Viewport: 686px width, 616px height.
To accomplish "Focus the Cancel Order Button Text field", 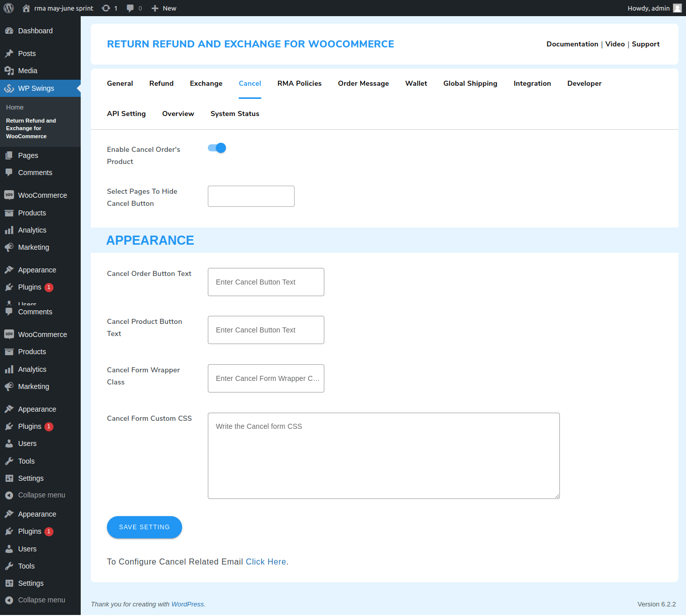I will 266,282.
